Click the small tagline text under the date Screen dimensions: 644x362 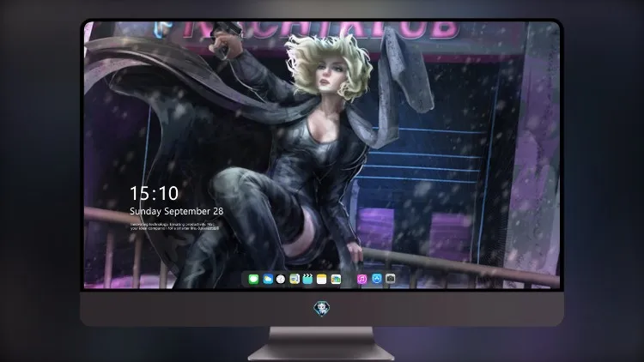coord(174,226)
